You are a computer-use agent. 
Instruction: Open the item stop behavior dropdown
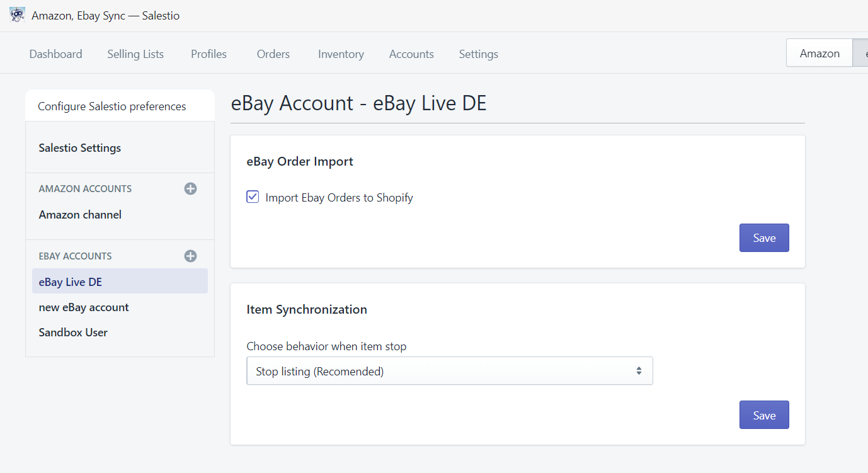tap(450, 371)
